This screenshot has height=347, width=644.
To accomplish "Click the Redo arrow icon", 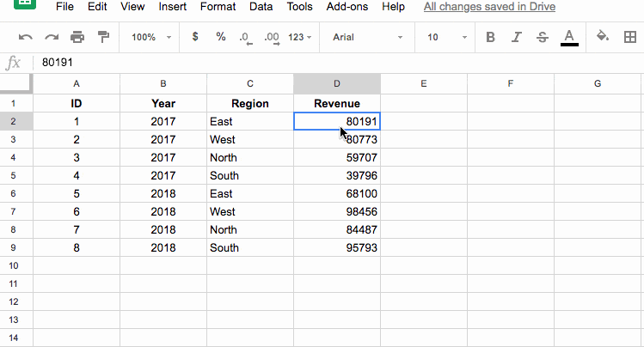I will (x=52, y=37).
